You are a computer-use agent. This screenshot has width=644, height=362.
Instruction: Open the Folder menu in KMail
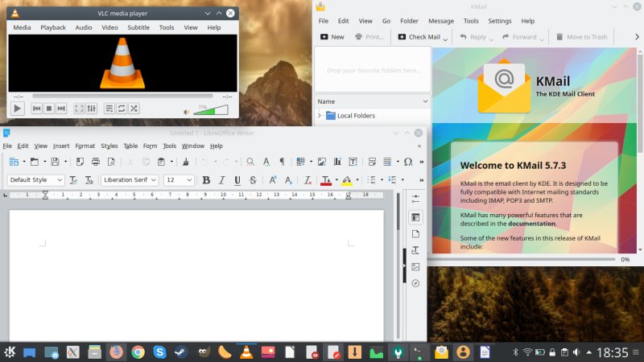(409, 21)
